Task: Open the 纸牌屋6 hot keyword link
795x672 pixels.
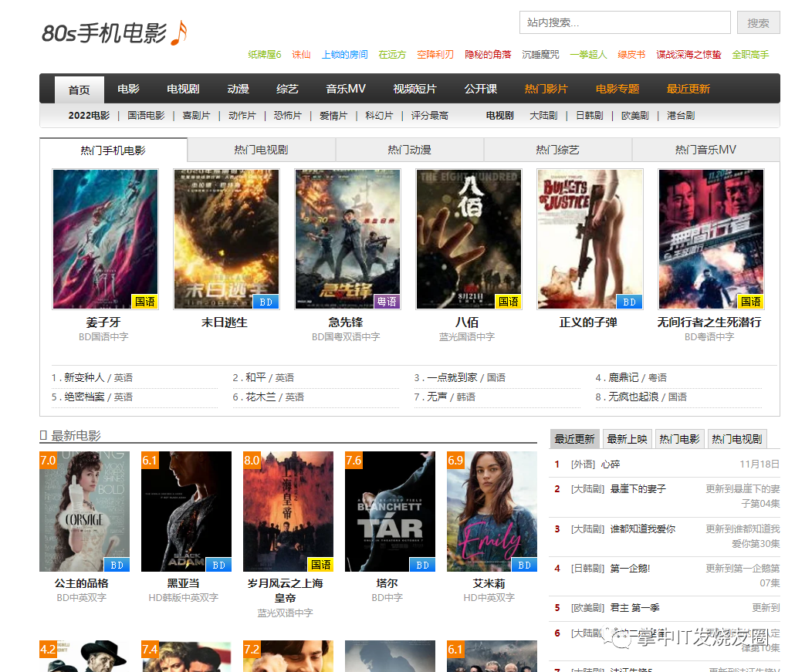Action: coord(265,54)
